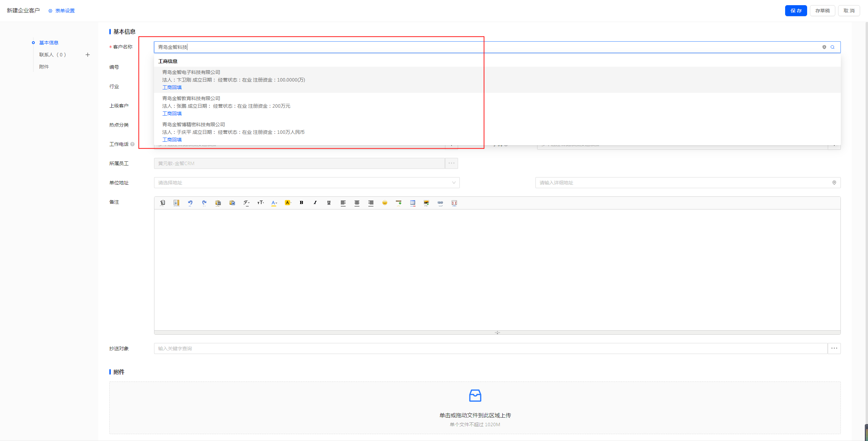This screenshot has height=441, width=868.
Task: Open 抄送对象 picker ellipsis button
Action: [834, 348]
